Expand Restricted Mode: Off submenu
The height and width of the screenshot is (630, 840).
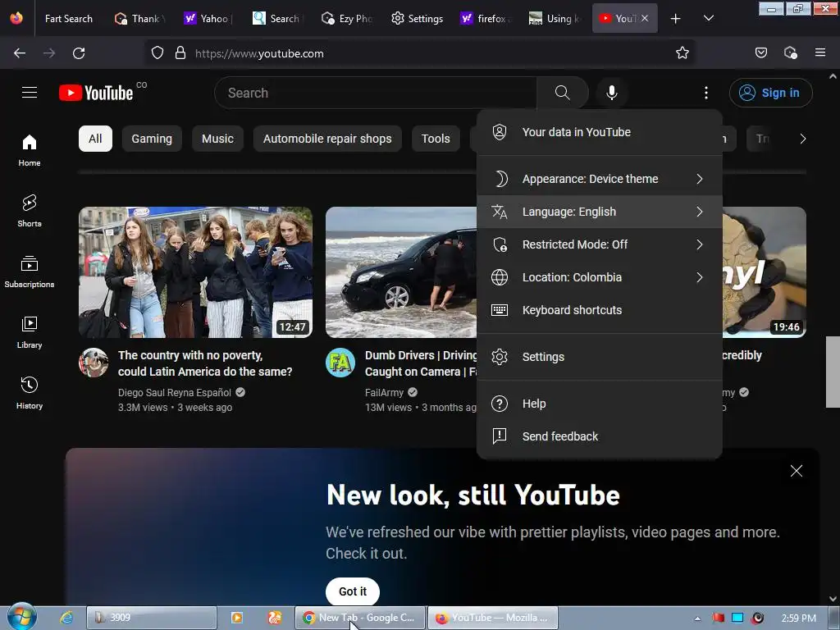599,244
